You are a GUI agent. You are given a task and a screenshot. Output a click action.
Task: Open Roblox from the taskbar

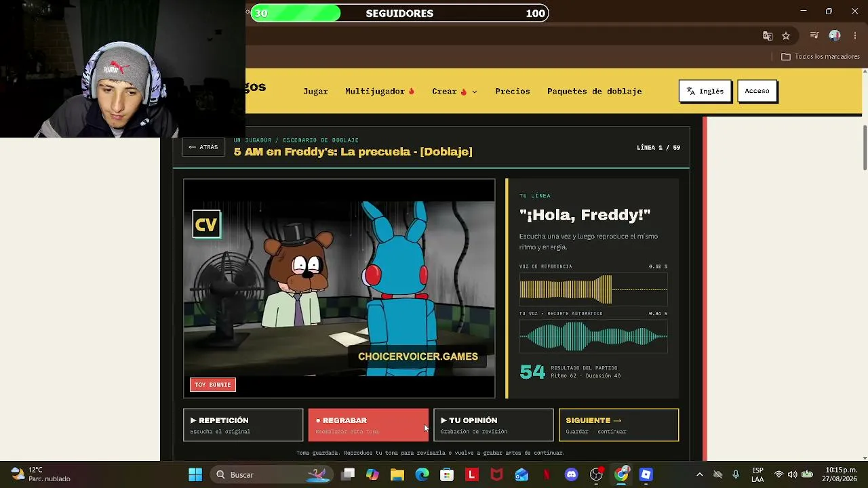(x=646, y=474)
